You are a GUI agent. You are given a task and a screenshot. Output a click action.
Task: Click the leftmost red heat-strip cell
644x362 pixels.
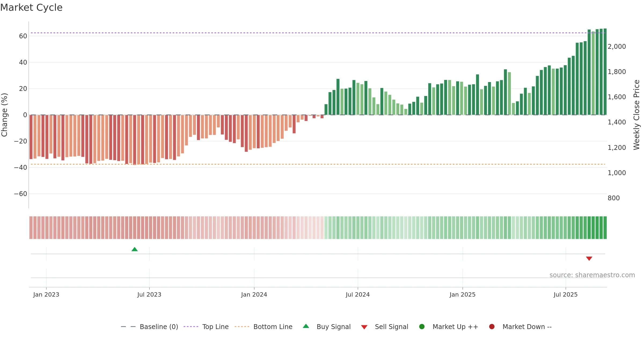pos(31,228)
